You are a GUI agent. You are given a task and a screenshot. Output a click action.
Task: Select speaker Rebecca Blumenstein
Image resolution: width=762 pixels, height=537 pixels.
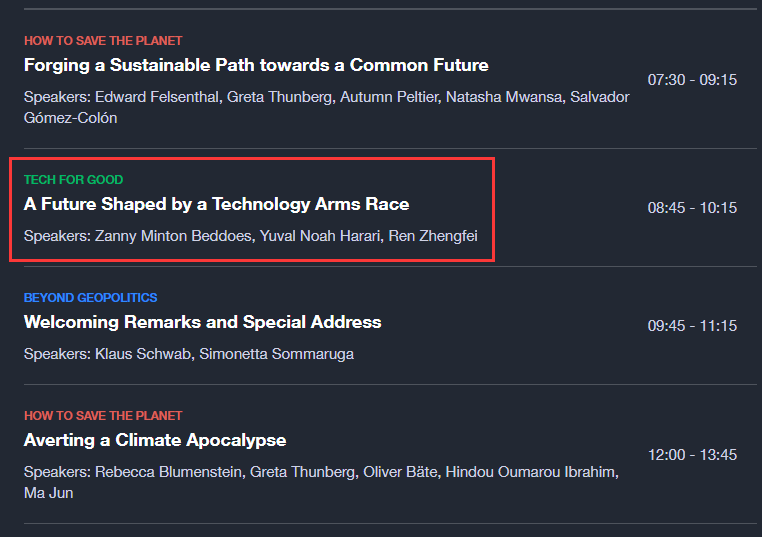coord(167,472)
